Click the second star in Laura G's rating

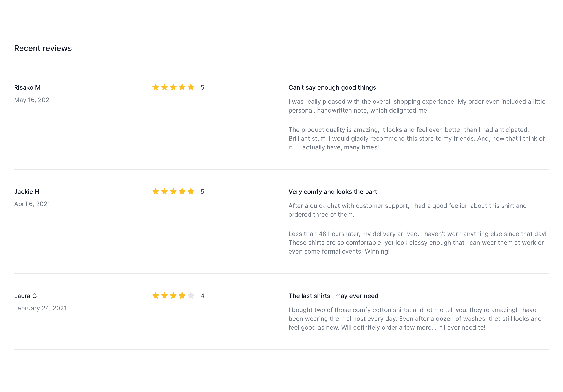(165, 296)
